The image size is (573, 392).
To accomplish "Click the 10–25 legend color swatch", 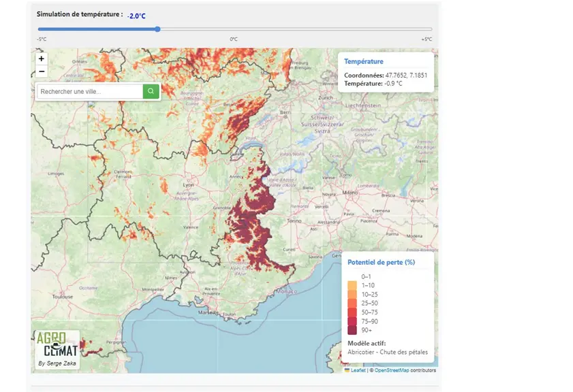I will [352, 295].
